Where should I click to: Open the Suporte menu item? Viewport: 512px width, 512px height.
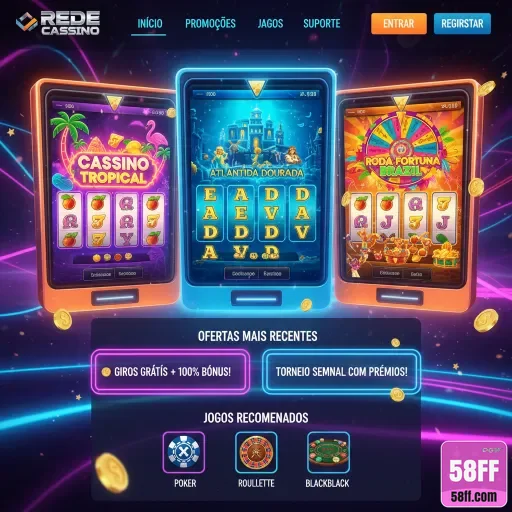click(322, 24)
